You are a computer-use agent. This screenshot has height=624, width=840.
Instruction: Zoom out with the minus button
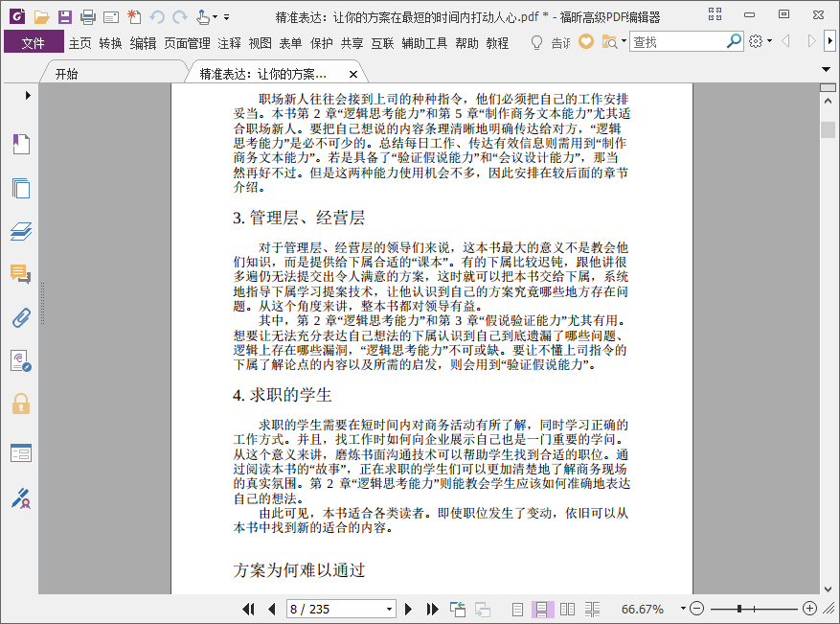(696, 609)
